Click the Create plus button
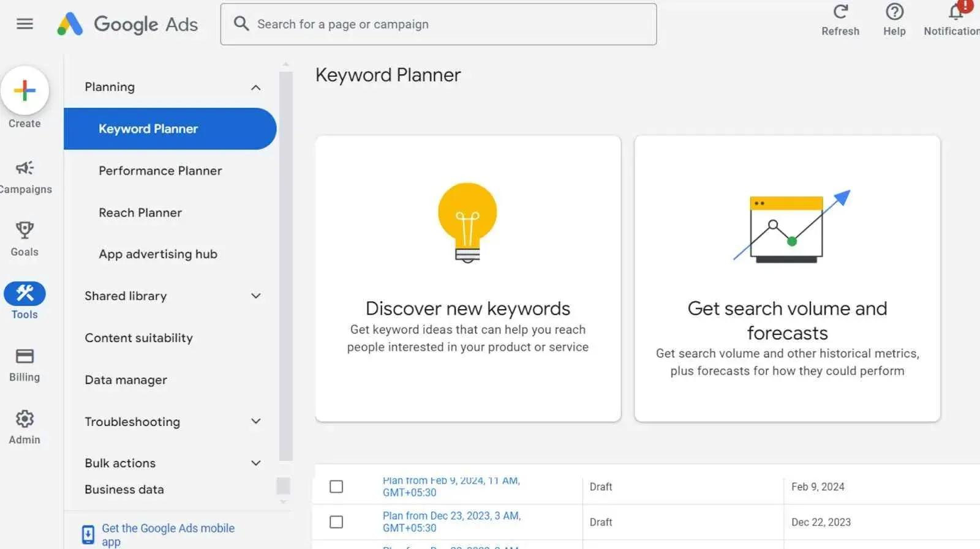The width and height of the screenshot is (980, 549). point(24,91)
